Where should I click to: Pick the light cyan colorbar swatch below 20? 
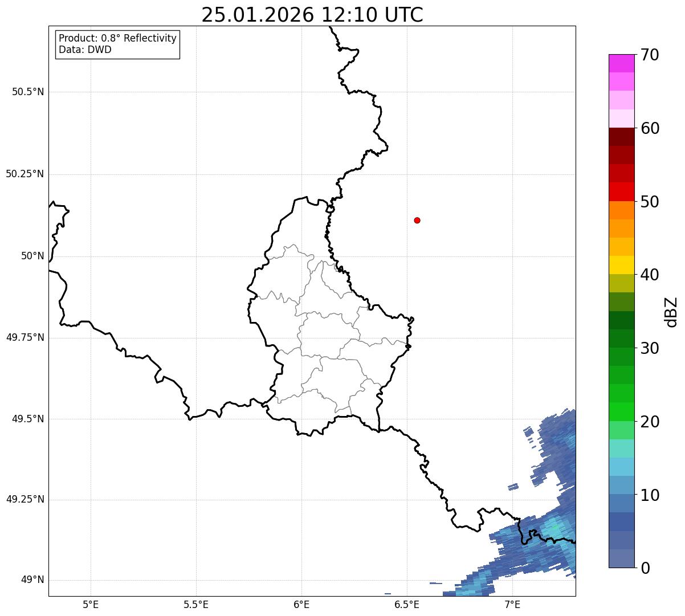click(x=621, y=448)
